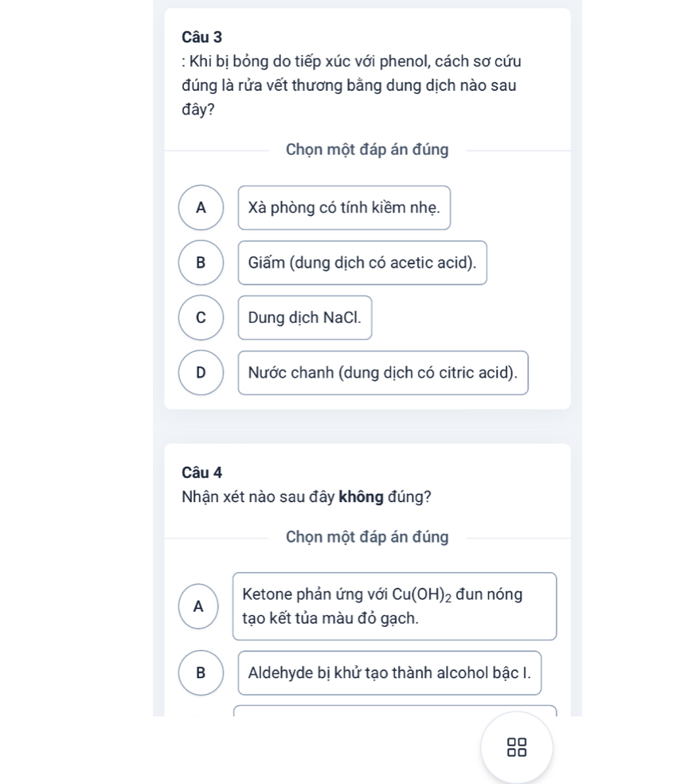Click the Câu 3 phenol burn question text

[x=351, y=85]
